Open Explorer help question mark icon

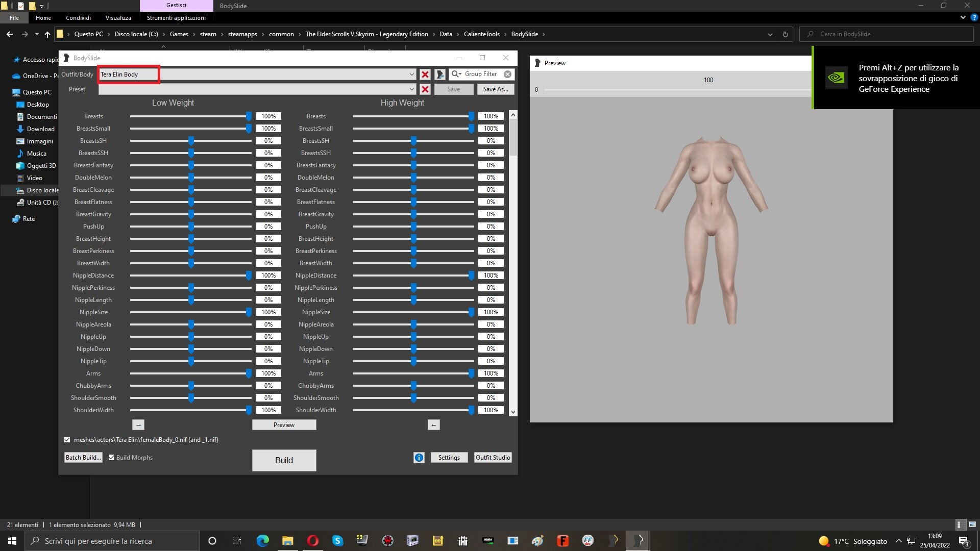point(974,17)
